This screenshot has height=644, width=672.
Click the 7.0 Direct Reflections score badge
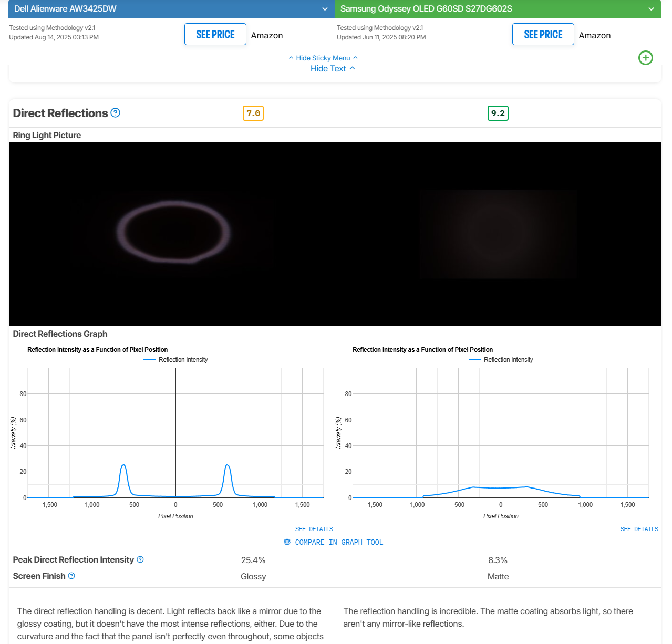[253, 113]
